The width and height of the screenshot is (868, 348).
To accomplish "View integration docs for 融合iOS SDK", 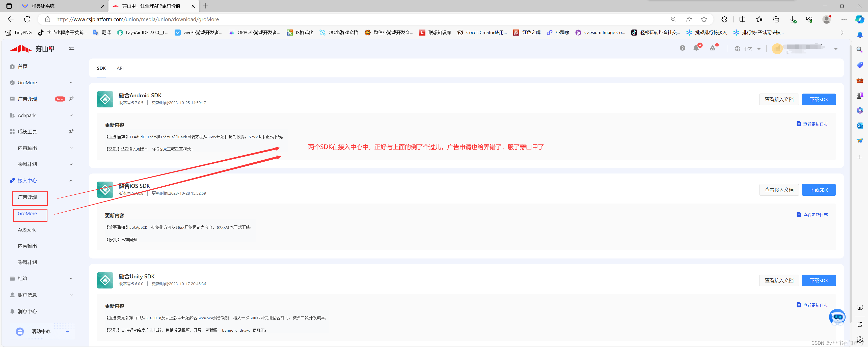I will coord(779,190).
